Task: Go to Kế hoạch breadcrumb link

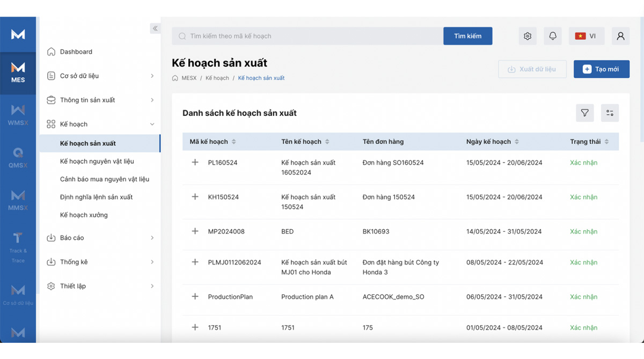Action: pyautogui.click(x=217, y=78)
